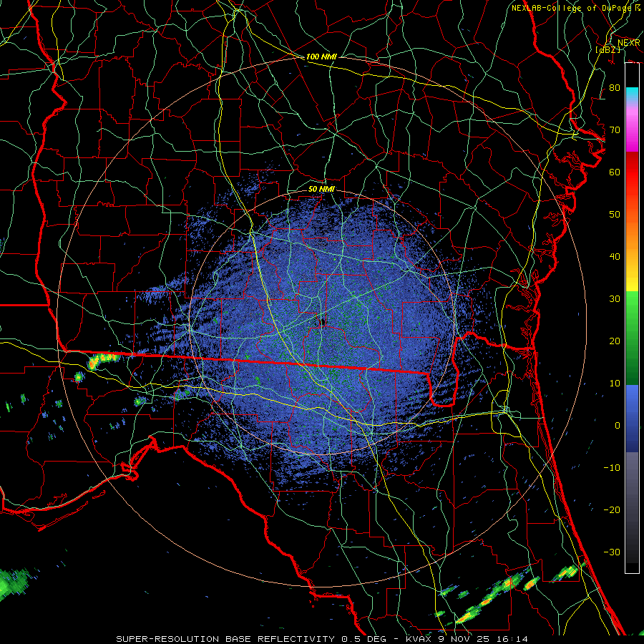
Task: Click the KVAX radar site at ring center
Action: click(x=322, y=321)
